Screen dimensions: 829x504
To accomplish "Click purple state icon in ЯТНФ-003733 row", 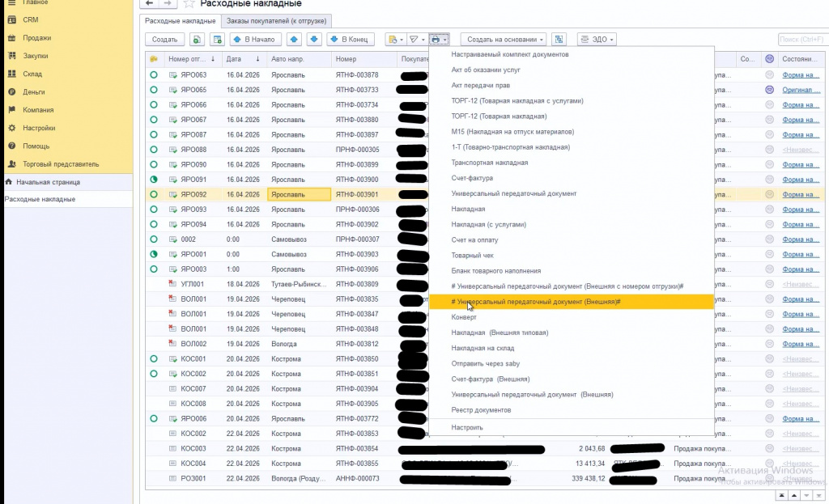I will (769, 90).
